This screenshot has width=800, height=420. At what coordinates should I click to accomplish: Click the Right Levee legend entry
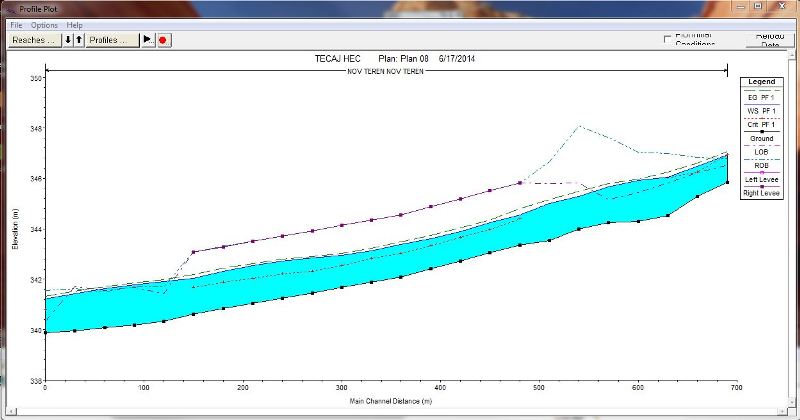coord(762,192)
